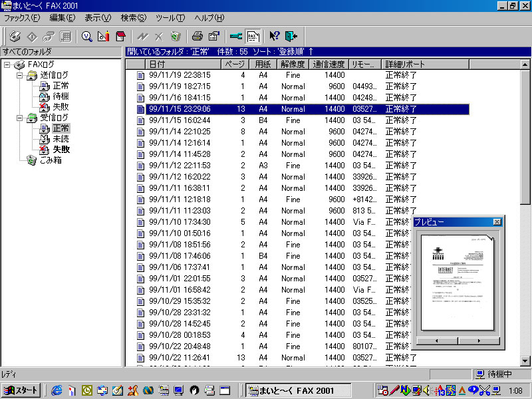Click the vertical scrollbar down arrow

tap(525, 360)
